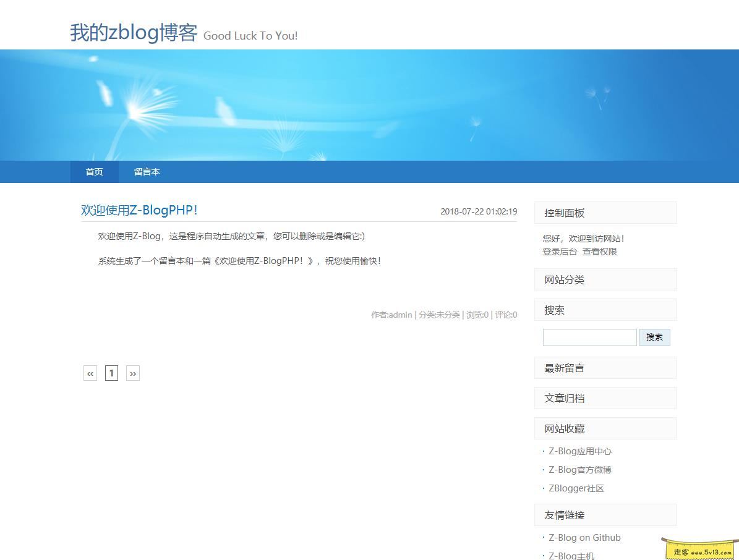Visit ZBlogger社区 community link
This screenshot has height=560, width=739.
[575, 488]
